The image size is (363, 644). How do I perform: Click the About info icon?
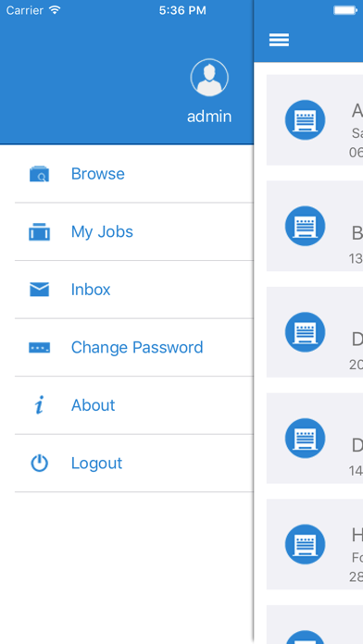40,405
